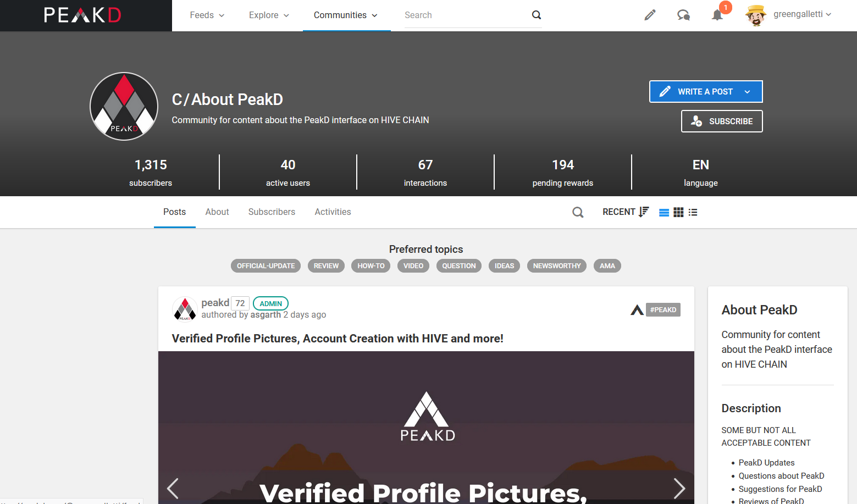
Task: Click peakd reputation score 72
Action: pos(240,303)
